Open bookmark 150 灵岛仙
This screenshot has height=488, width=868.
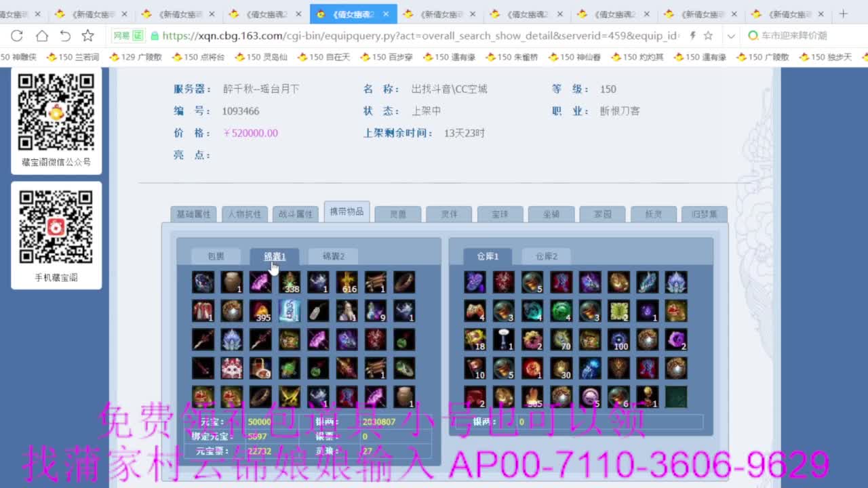[x=261, y=58]
